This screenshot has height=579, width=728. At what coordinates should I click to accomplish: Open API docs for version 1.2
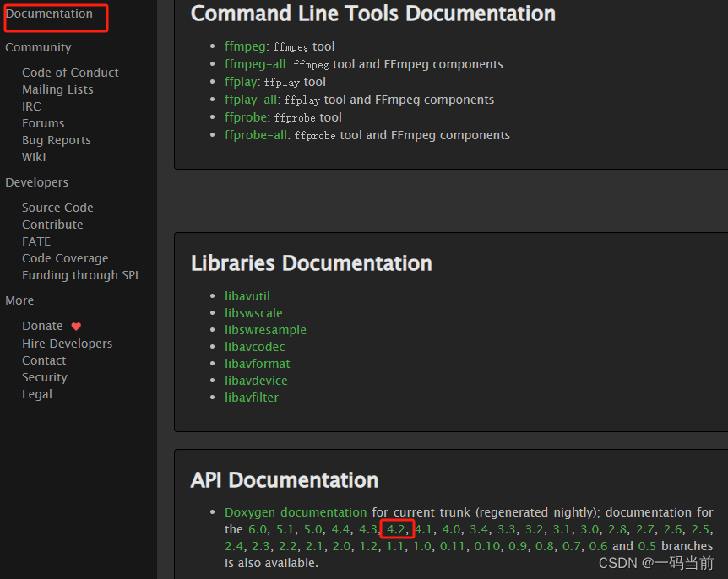click(368, 547)
